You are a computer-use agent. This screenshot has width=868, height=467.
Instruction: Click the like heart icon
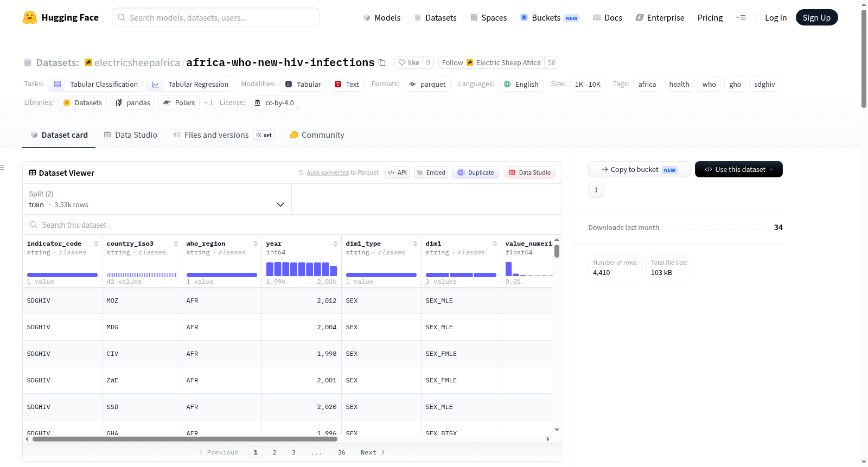(402, 62)
